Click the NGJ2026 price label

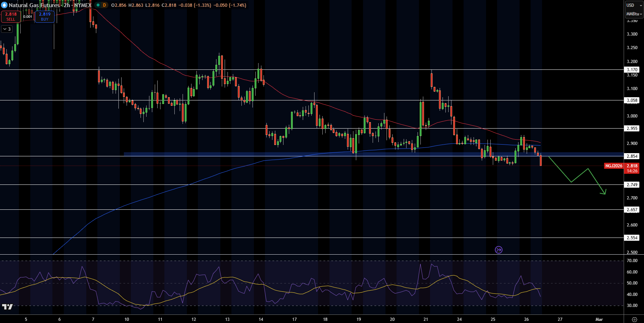pyautogui.click(x=614, y=166)
